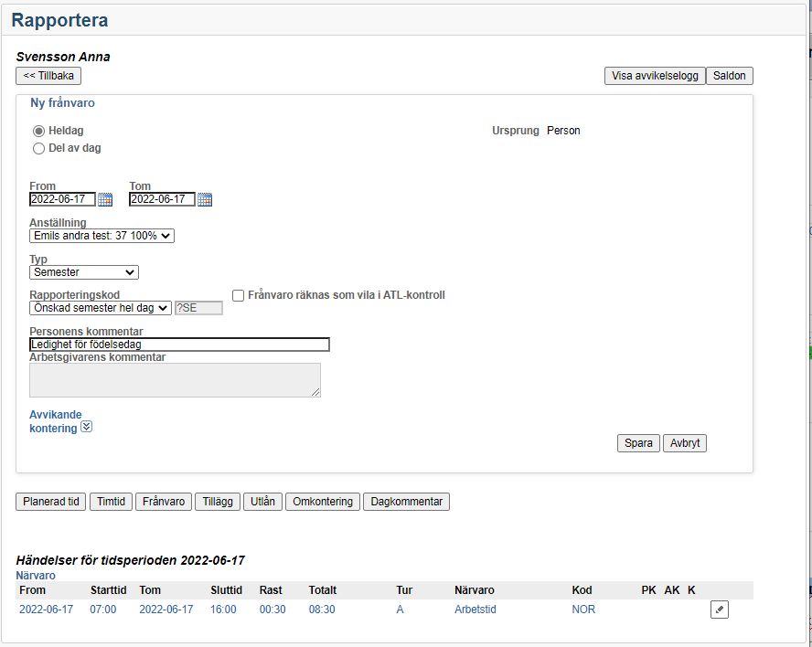Image resolution: width=812 pixels, height=647 pixels.
Task: Open the Frånvaro tab
Action: 164,502
